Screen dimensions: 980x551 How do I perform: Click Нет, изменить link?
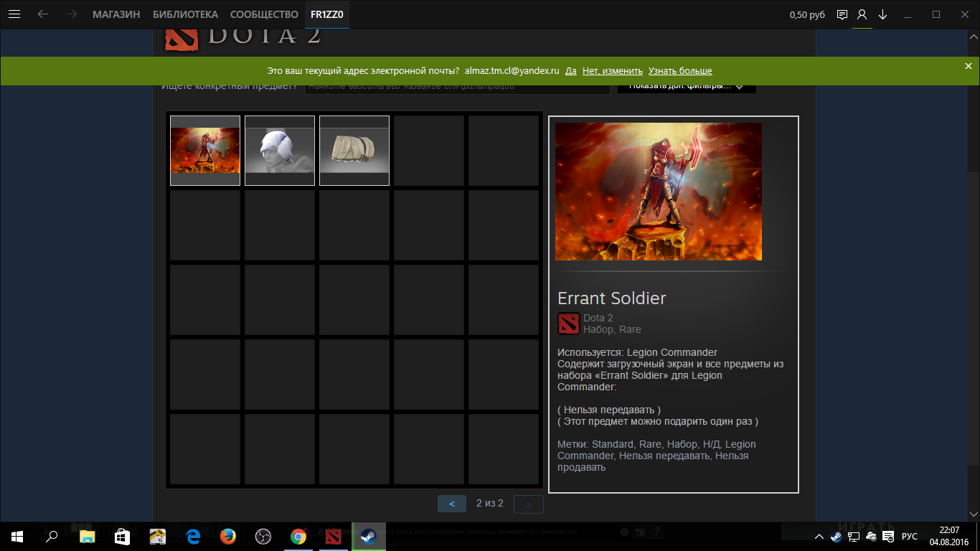pyautogui.click(x=613, y=70)
